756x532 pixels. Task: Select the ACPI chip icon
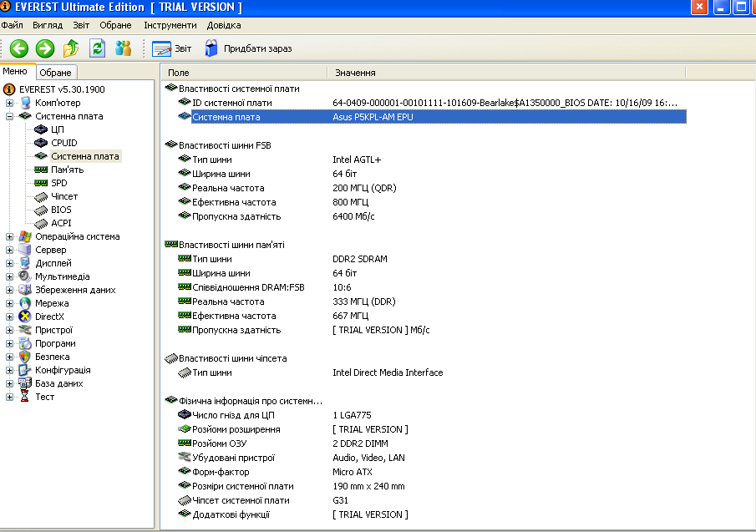41,224
